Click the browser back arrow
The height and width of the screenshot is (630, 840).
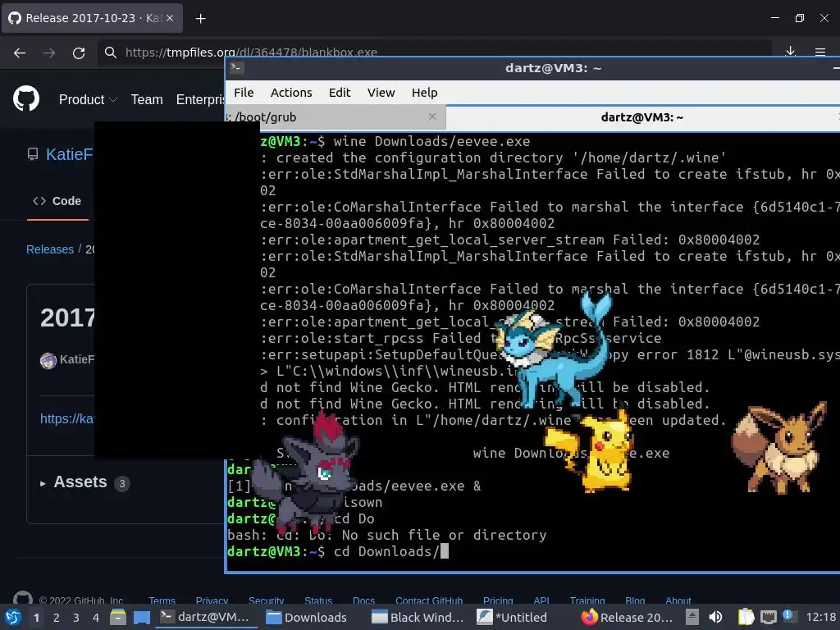pos(20,52)
